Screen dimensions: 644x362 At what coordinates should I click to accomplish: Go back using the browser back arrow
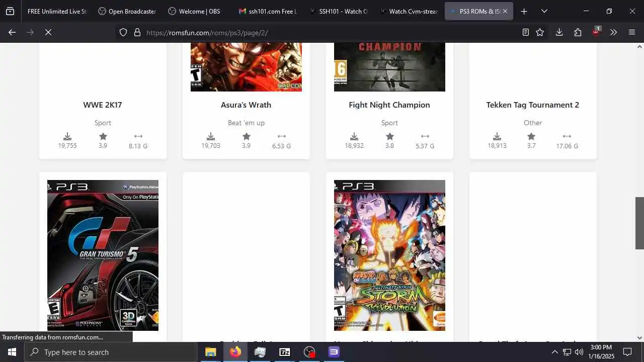pos(12,32)
